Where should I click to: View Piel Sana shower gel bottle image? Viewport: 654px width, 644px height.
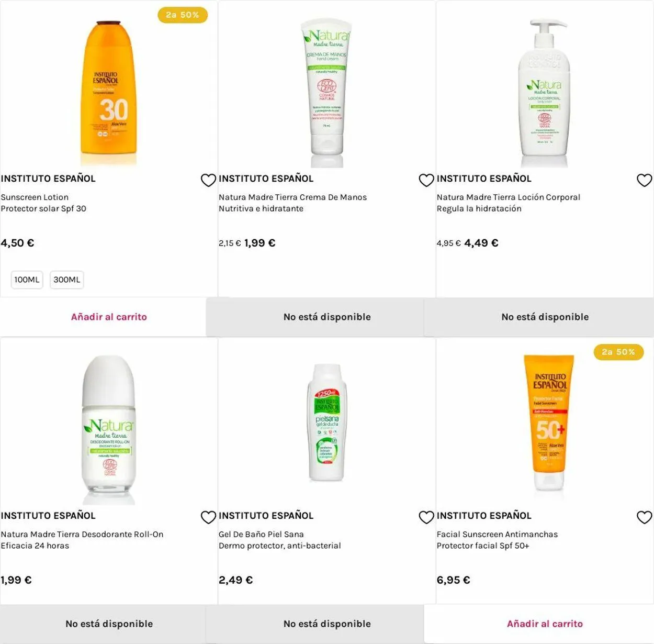327,423
